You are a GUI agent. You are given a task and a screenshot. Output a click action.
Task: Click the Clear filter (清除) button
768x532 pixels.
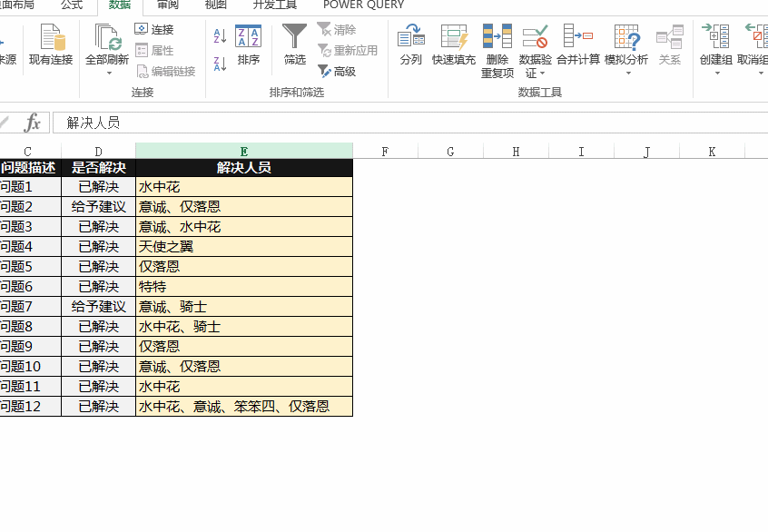click(337, 29)
